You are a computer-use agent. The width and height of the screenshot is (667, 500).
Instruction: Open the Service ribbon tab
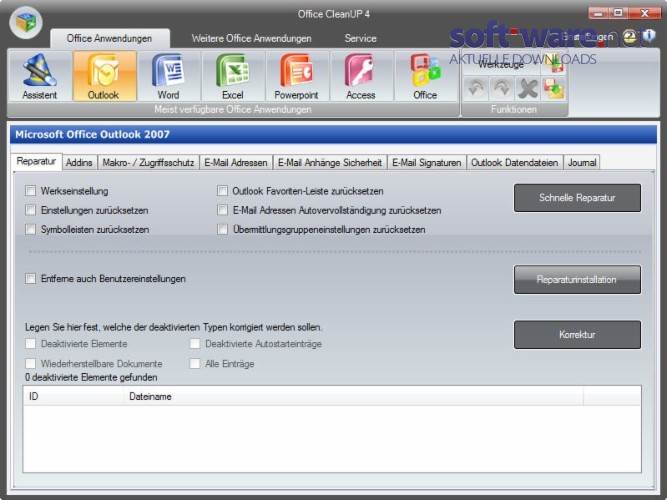pyautogui.click(x=360, y=38)
